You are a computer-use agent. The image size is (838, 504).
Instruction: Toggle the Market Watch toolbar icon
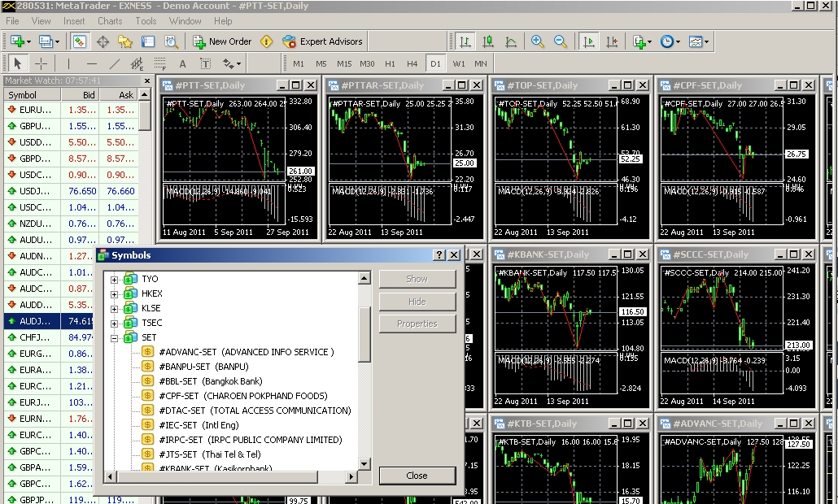[x=80, y=41]
